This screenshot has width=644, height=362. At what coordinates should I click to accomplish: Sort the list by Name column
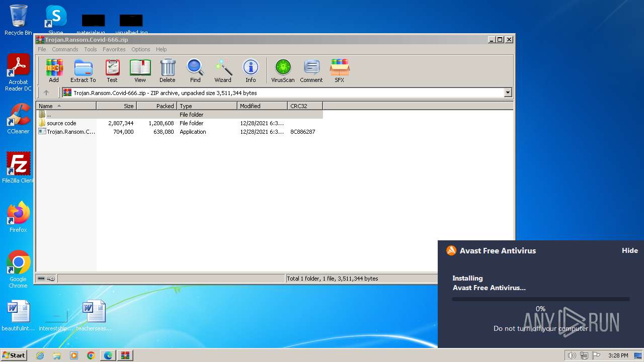coord(66,106)
